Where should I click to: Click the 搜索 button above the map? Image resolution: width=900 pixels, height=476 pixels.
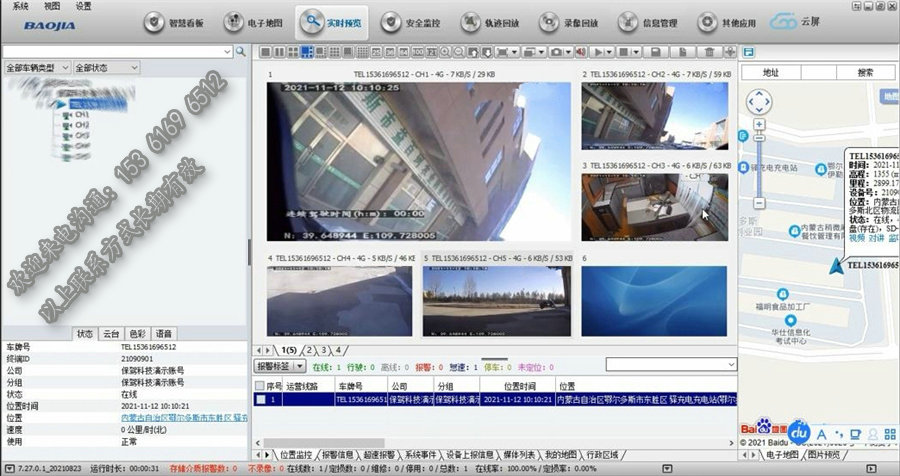pos(865,72)
